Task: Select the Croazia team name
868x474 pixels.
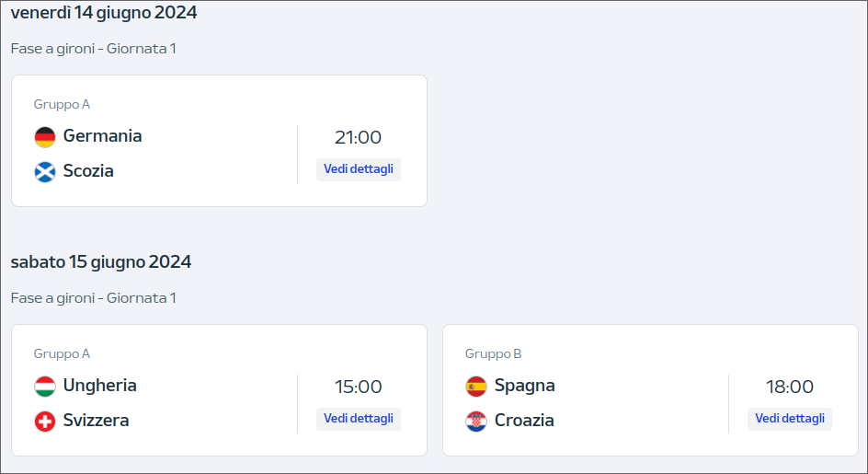Action: tap(524, 421)
